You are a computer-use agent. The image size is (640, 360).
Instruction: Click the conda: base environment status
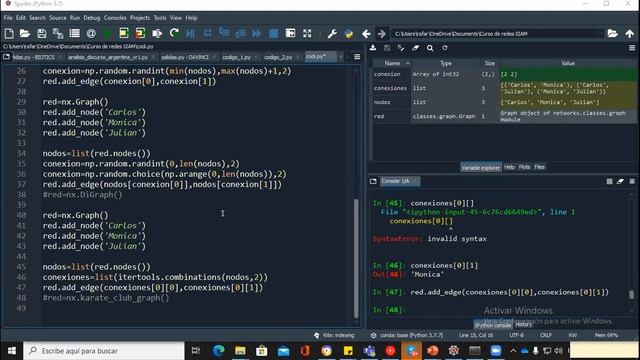coord(407,335)
